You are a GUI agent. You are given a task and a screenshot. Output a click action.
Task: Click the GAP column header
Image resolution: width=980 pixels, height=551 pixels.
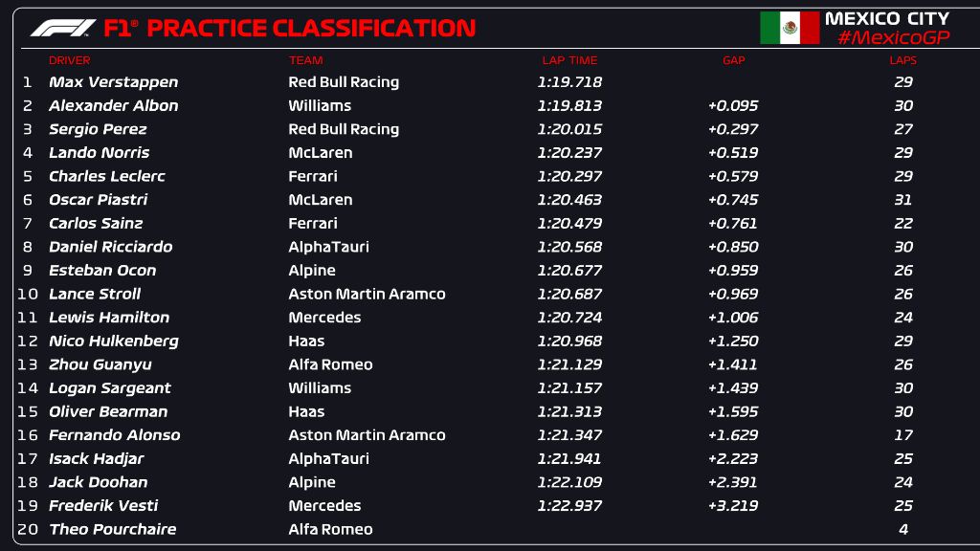(733, 60)
